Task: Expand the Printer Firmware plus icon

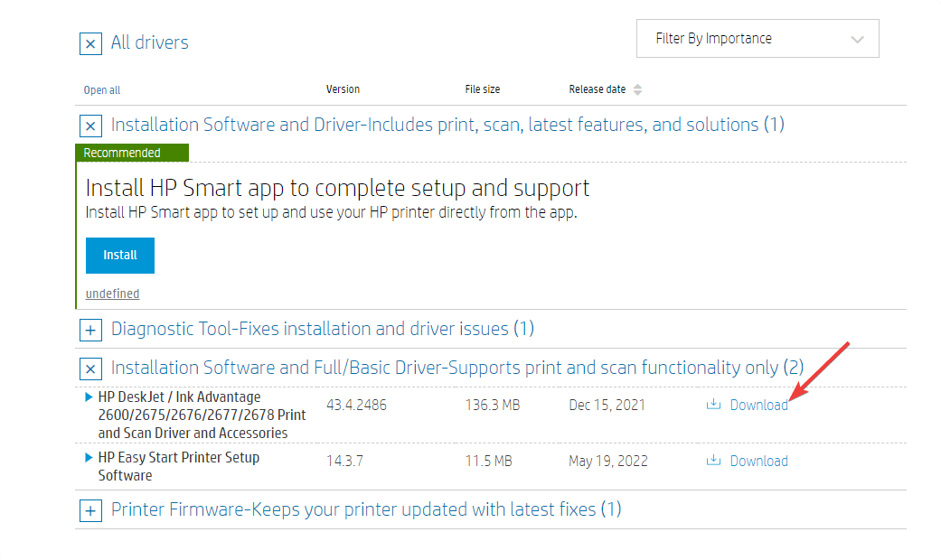Action: pyautogui.click(x=90, y=511)
